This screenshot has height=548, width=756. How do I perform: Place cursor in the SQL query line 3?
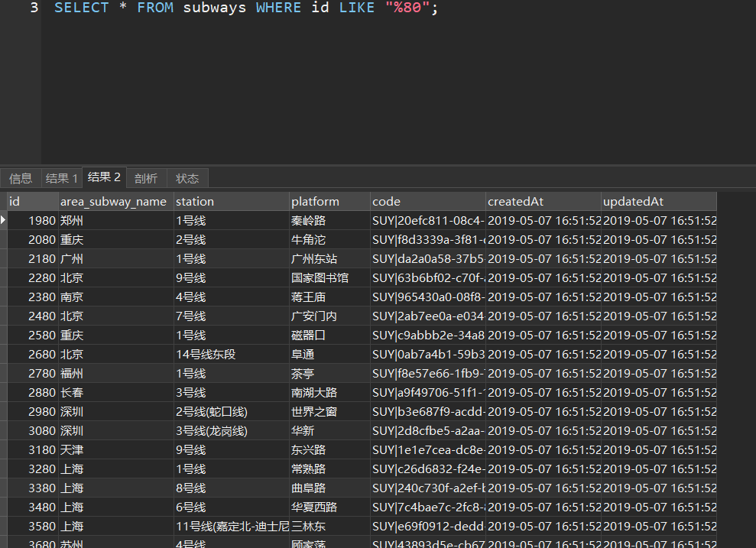click(246, 8)
